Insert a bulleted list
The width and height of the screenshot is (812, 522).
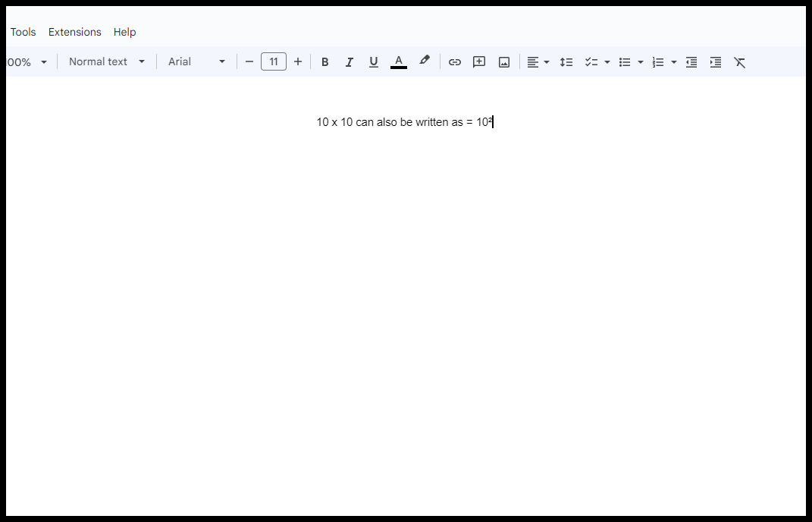[625, 62]
